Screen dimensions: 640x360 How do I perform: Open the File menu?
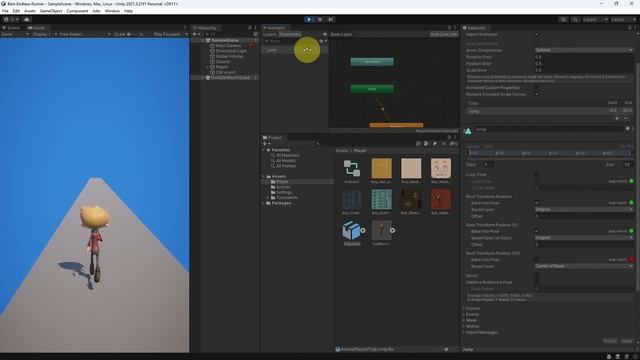click(x=5, y=11)
